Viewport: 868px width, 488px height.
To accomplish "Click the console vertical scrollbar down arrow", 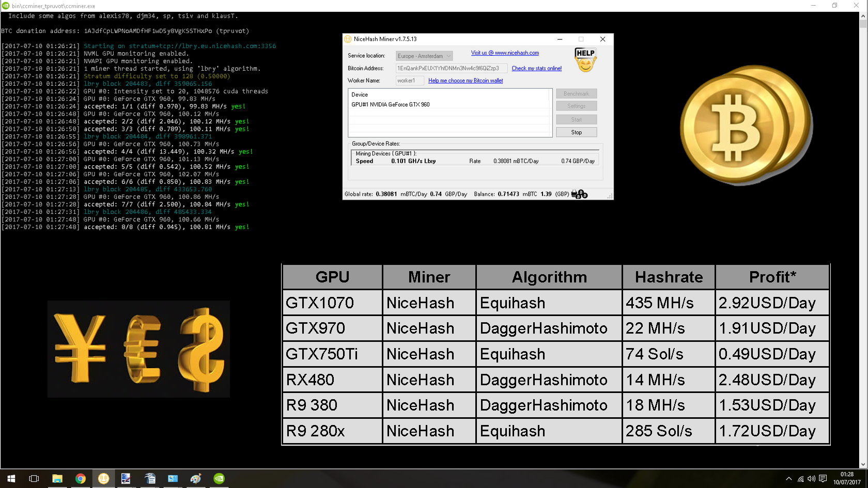I will [863, 465].
